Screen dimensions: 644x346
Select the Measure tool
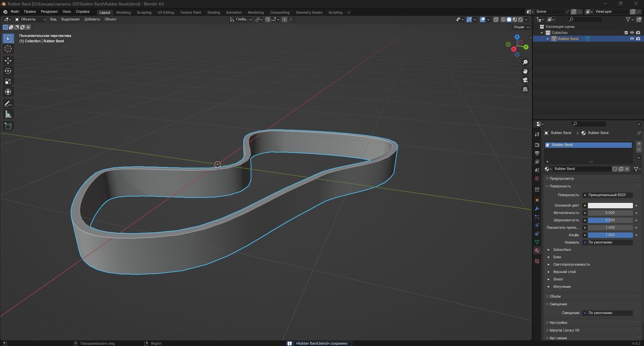point(8,115)
